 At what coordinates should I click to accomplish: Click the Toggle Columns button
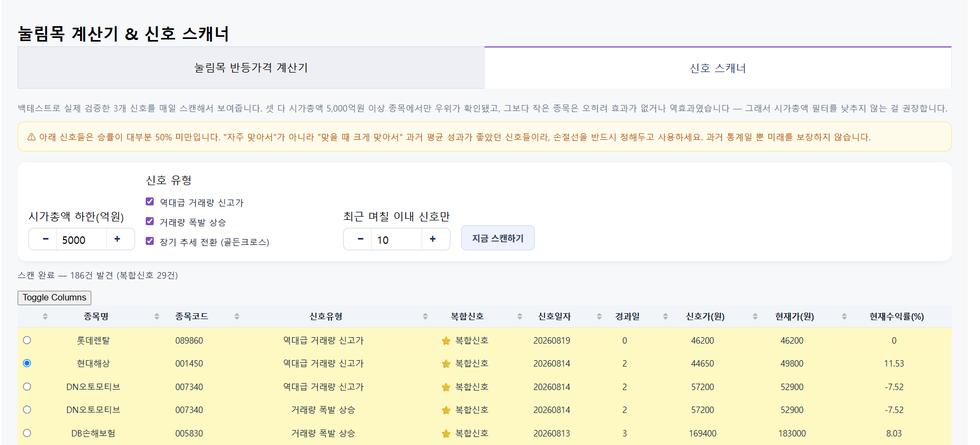(x=54, y=298)
